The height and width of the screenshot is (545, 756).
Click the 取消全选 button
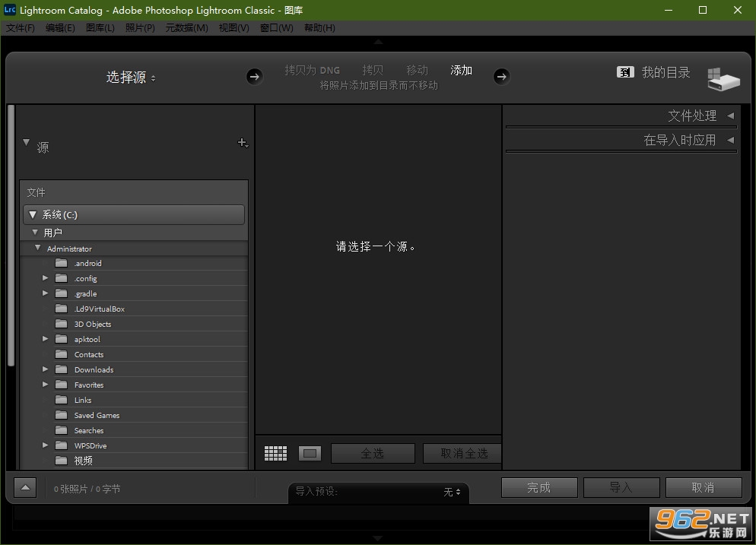pyautogui.click(x=462, y=454)
